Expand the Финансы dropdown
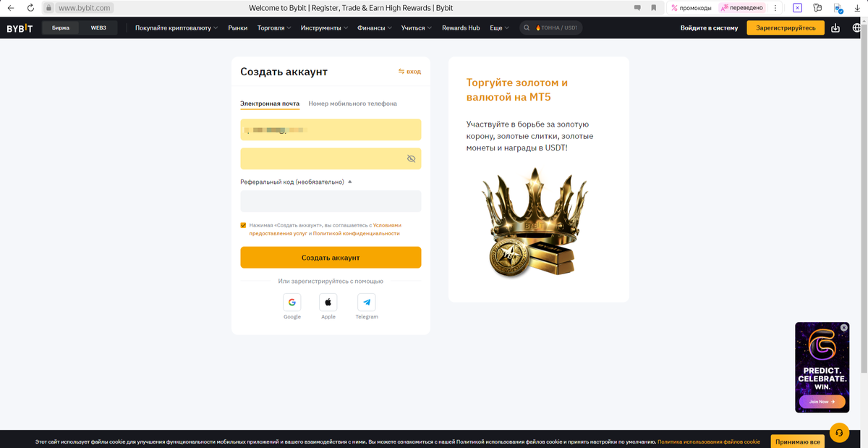The width and height of the screenshot is (868, 448). click(375, 28)
